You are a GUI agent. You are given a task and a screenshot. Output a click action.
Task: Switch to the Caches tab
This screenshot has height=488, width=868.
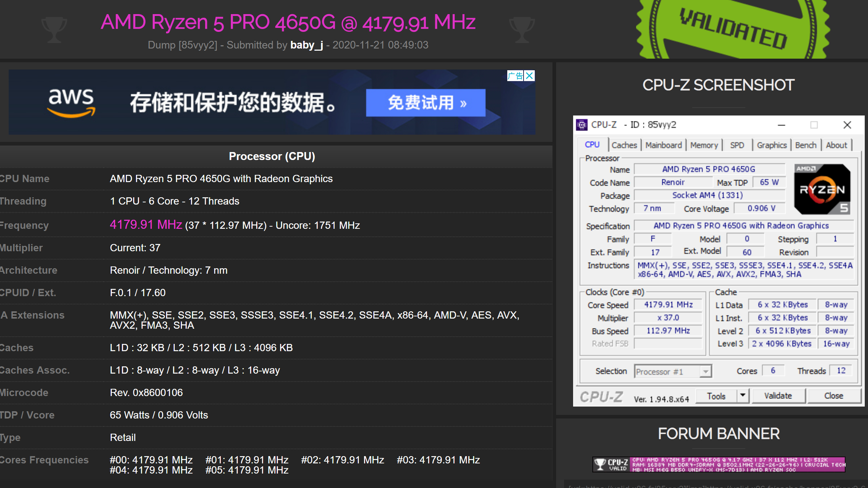coord(624,145)
